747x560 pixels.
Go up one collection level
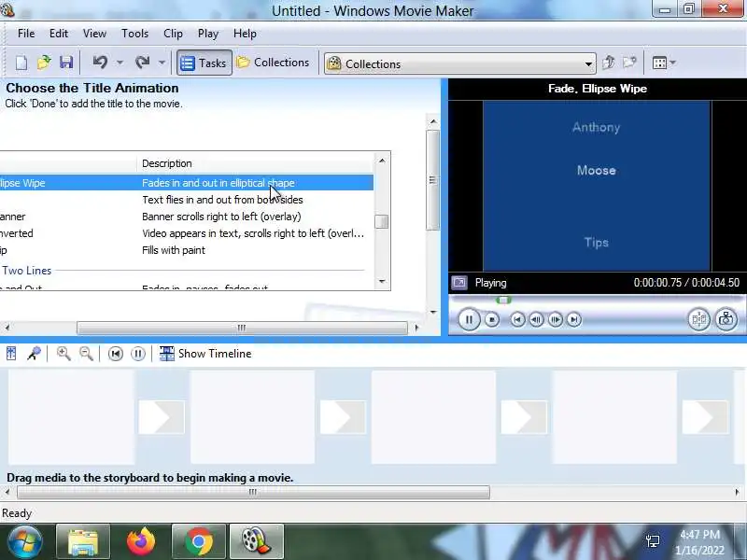click(x=609, y=63)
